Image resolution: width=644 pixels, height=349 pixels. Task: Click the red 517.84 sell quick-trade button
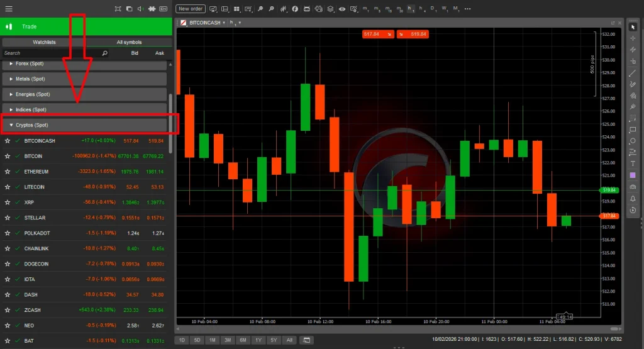pyautogui.click(x=378, y=34)
